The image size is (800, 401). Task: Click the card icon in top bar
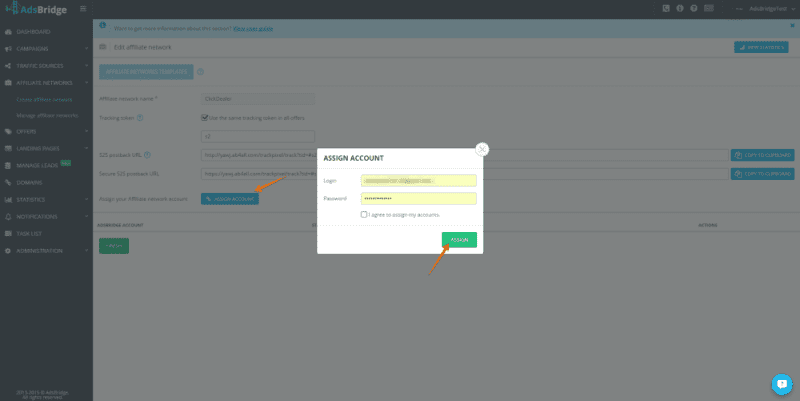(x=709, y=8)
